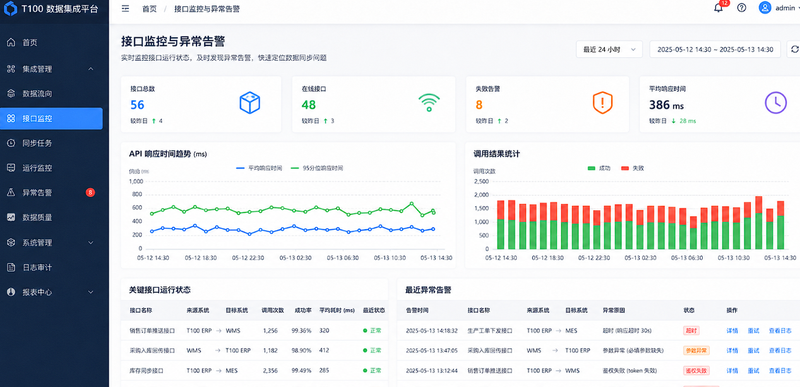Click the 正常 status in 采购入库回传接口 row
Screen dimensions: 800x387
click(372, 350)
